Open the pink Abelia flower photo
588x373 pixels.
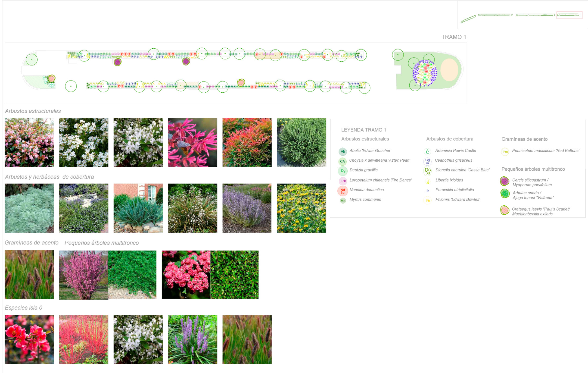point(29,142)
